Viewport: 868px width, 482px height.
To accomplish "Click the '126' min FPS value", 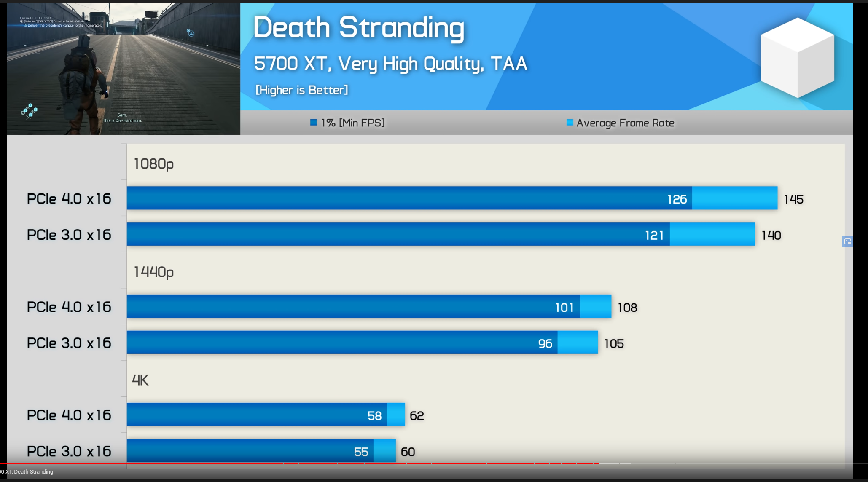I will 677,199.
